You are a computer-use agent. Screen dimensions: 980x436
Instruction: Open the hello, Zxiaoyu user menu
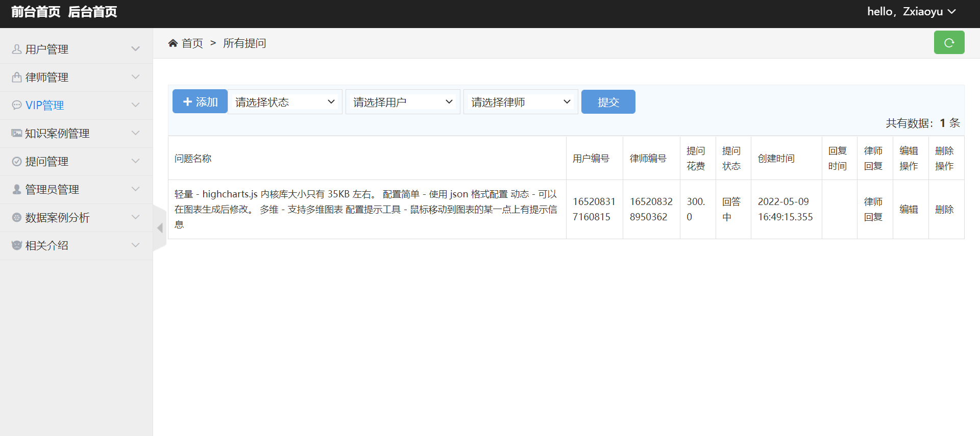(x=911, y=12)
